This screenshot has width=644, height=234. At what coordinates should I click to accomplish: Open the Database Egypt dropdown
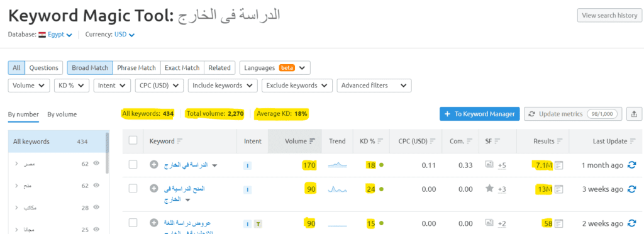pyautogui.click(x=60, y=35)
